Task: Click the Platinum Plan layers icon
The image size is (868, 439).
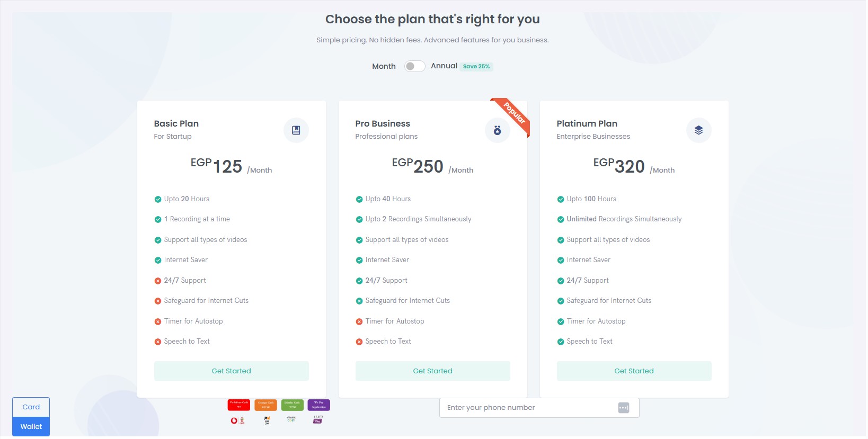Action: pyautogui.click(x=698, y=130)
